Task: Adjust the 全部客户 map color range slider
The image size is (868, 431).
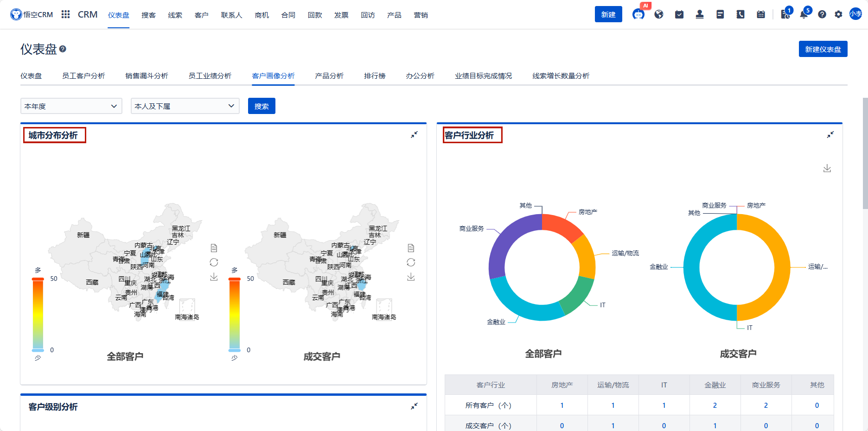Action: click(38, 315)
